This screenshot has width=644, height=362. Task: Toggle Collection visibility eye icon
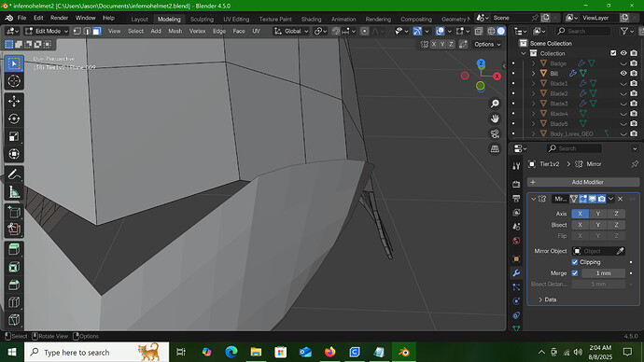(623, 53)
